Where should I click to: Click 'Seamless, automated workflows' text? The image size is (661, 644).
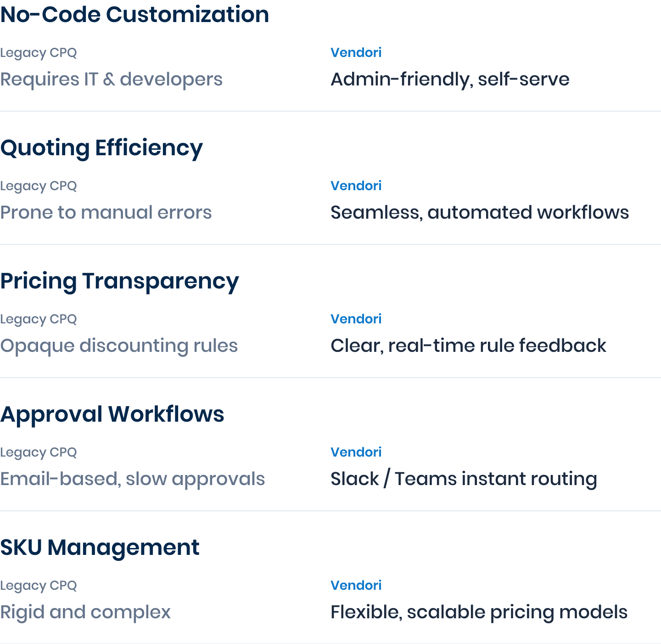(480, 213)
